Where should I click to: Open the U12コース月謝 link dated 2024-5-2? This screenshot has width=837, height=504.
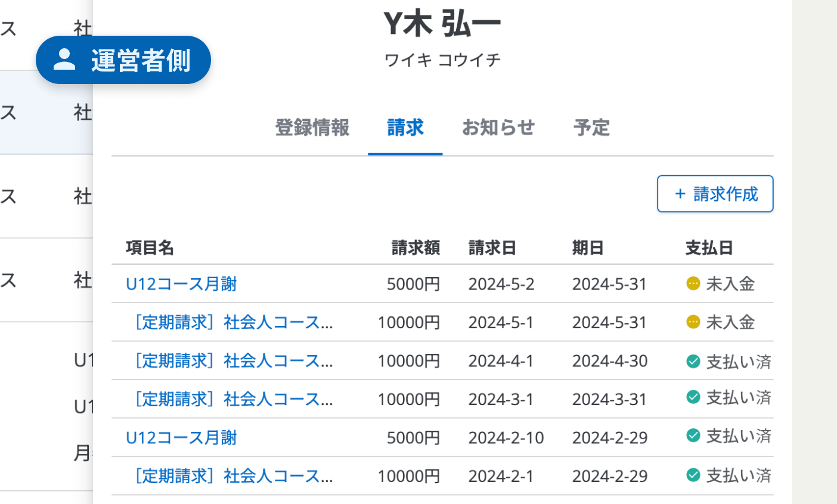pyautogui.click(x=181, y=284)
